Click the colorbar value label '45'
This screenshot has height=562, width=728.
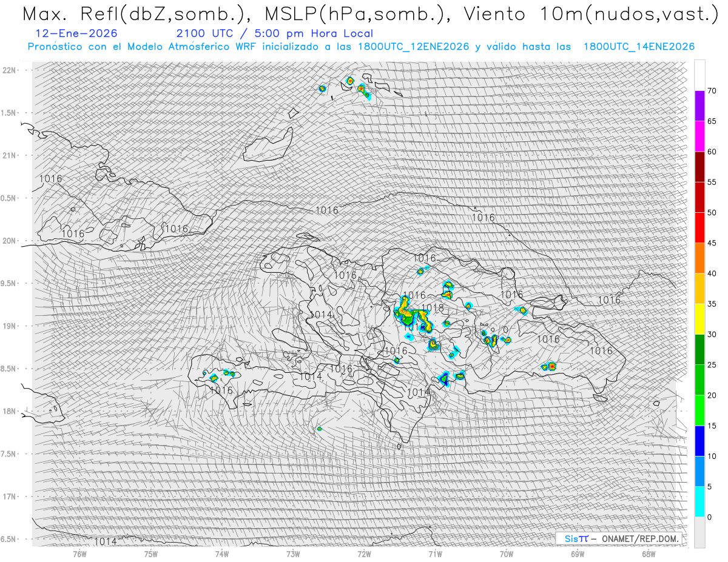[712, 243]
